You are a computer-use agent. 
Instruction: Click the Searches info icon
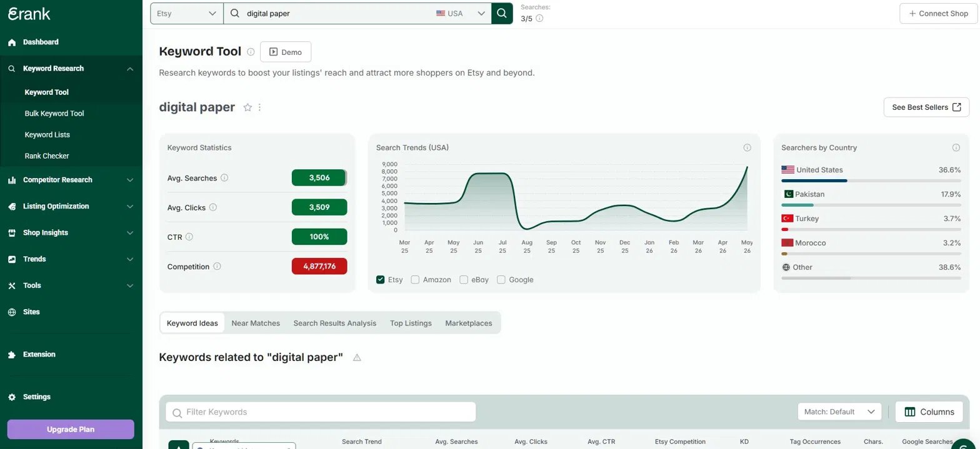pos(539,19)
